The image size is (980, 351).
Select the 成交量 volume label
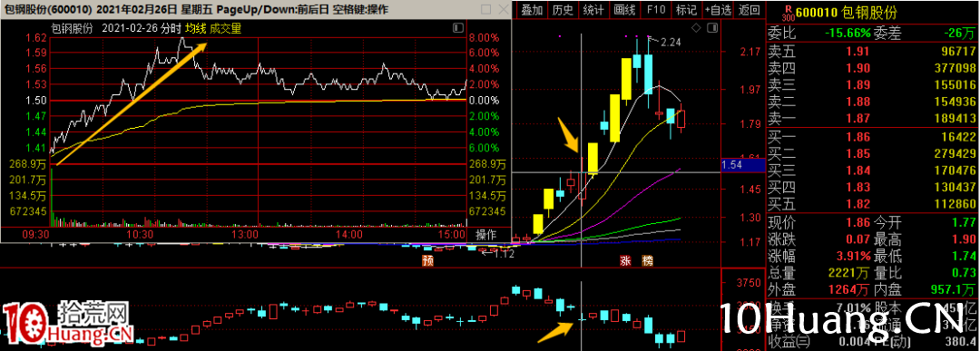[x=226, y=28]
